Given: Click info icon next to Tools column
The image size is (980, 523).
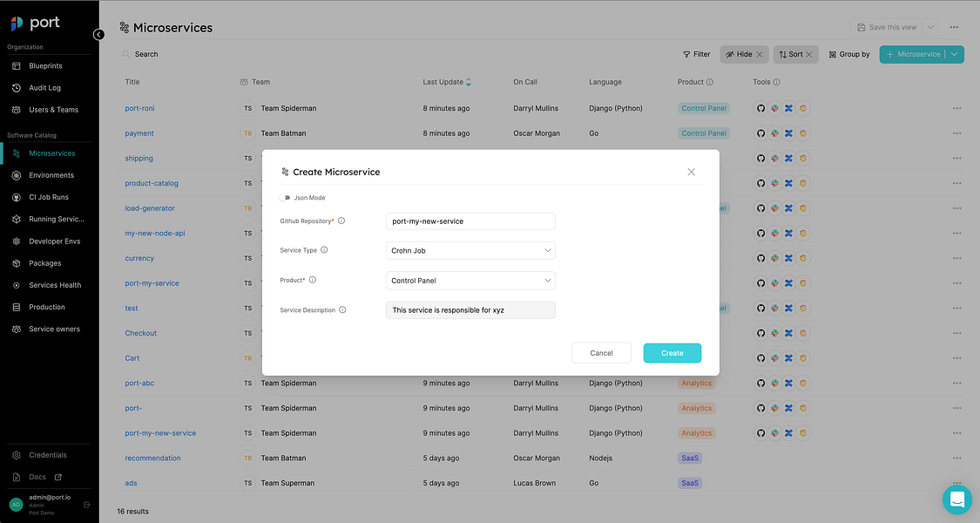Looking at the screenshot, I should point(776,82).
